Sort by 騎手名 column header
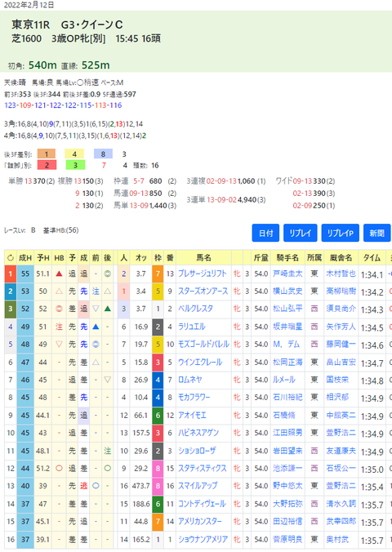 click(x=287, y=258)
